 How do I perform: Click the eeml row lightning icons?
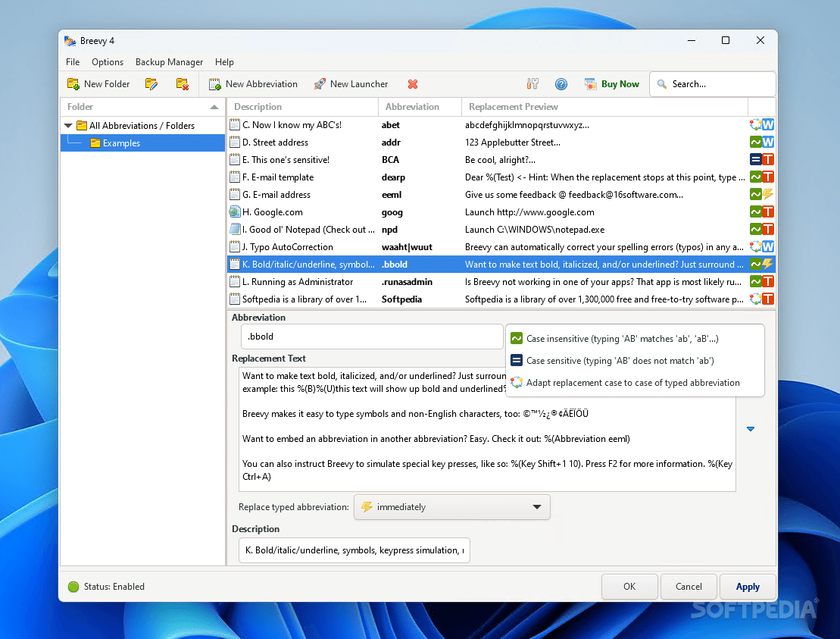click(762, 195)
